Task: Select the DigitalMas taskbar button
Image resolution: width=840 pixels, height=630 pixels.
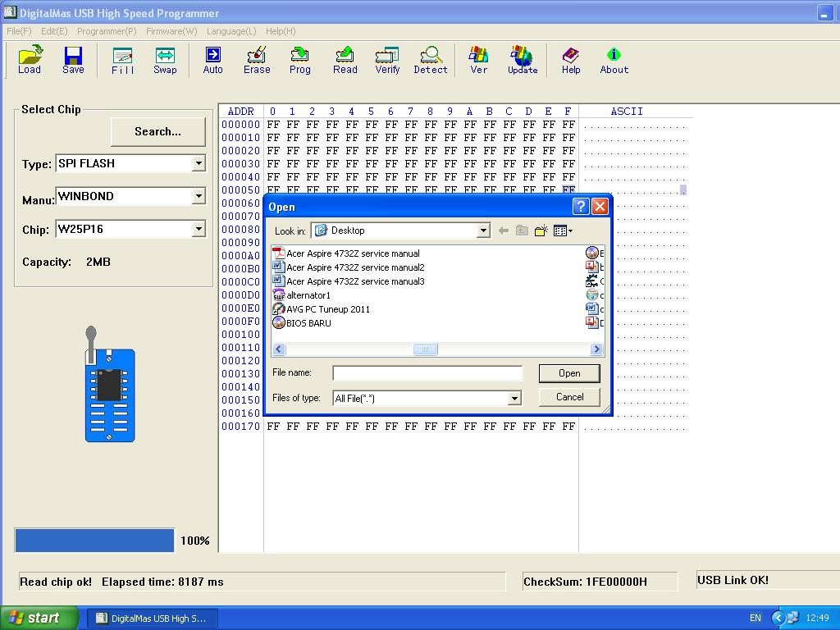Action: point(152,619)
